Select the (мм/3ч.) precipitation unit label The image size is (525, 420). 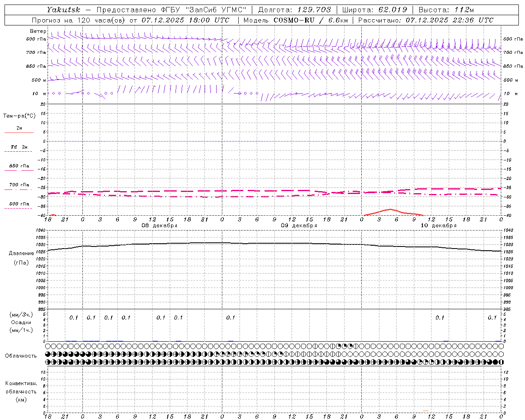[x=21, y=315]
